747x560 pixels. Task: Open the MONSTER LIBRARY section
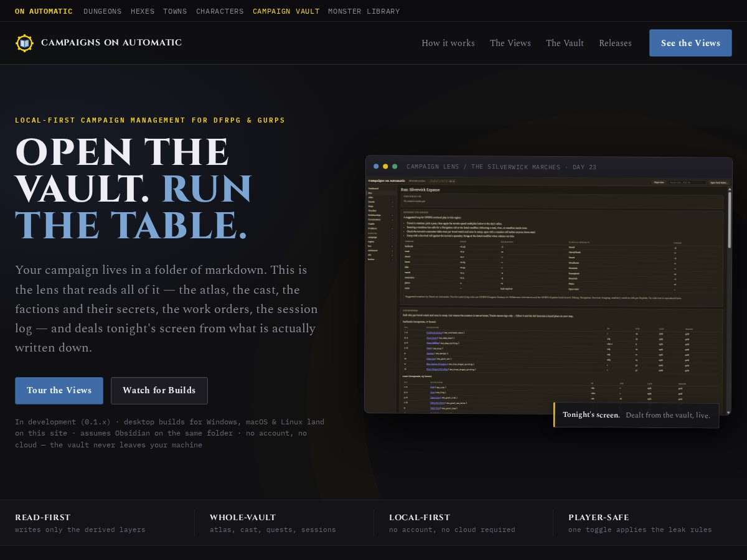point(364,11)
